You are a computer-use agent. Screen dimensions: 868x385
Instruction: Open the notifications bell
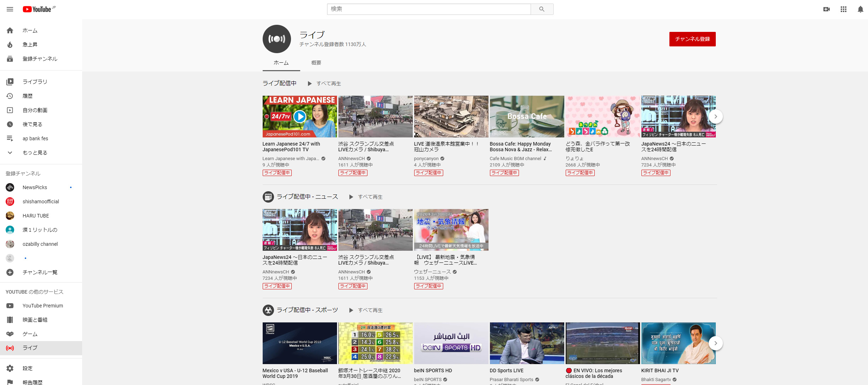pos(861,9)
